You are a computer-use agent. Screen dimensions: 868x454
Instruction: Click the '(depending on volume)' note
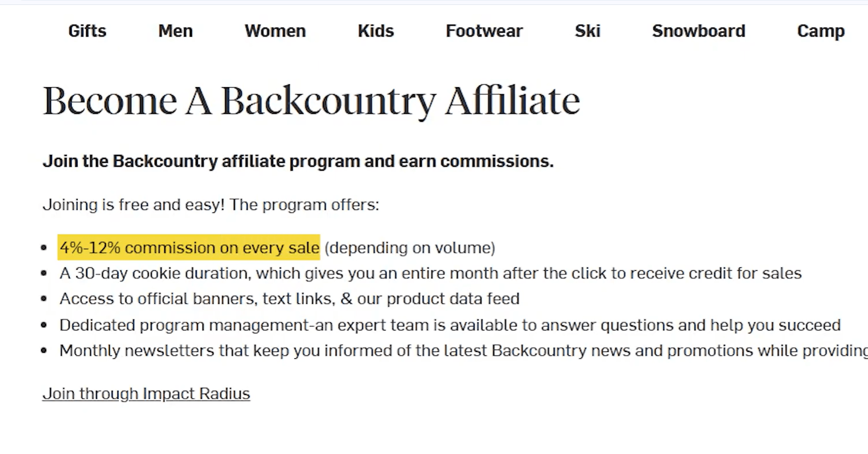(409, 247)
